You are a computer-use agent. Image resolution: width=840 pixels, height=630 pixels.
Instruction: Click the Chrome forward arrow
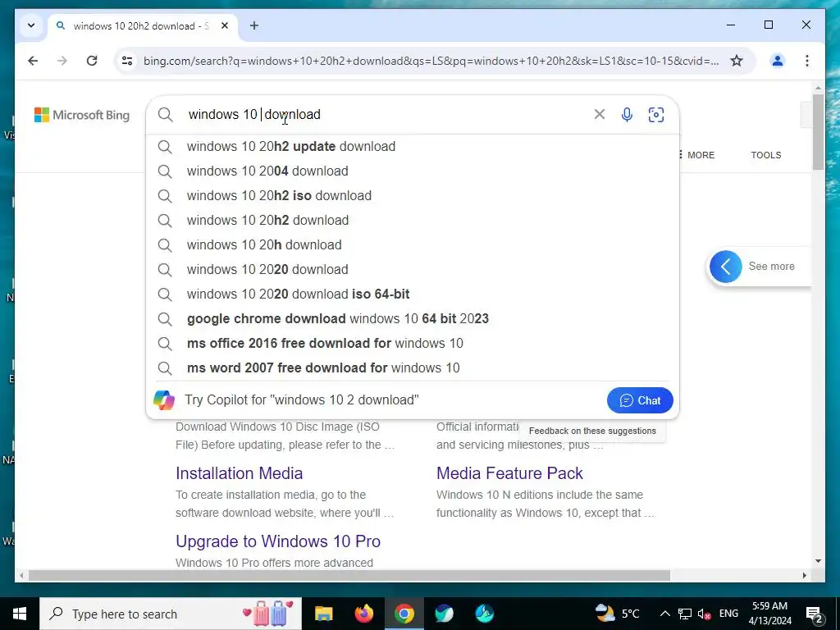[62, 61]
